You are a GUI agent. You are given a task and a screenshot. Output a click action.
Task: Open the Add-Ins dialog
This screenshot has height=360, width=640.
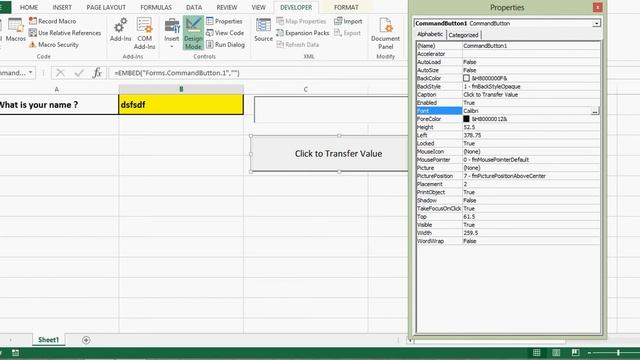click(120, 30)
